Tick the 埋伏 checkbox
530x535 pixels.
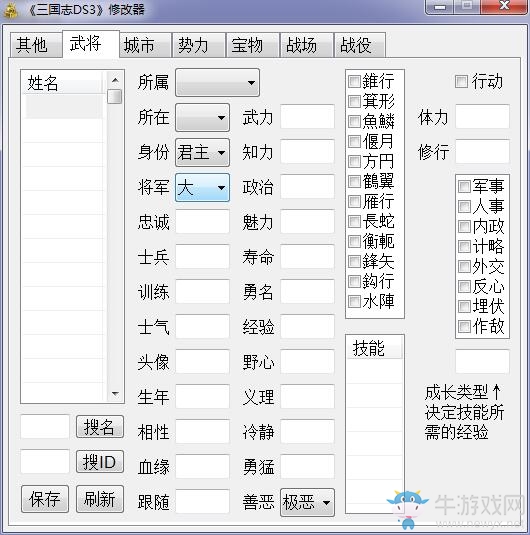point(464,306)
